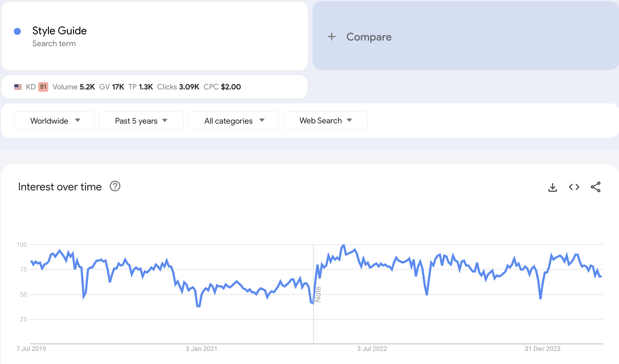Click the blue Style Guide dot
The image size is (619, 364).
[17, 31]
